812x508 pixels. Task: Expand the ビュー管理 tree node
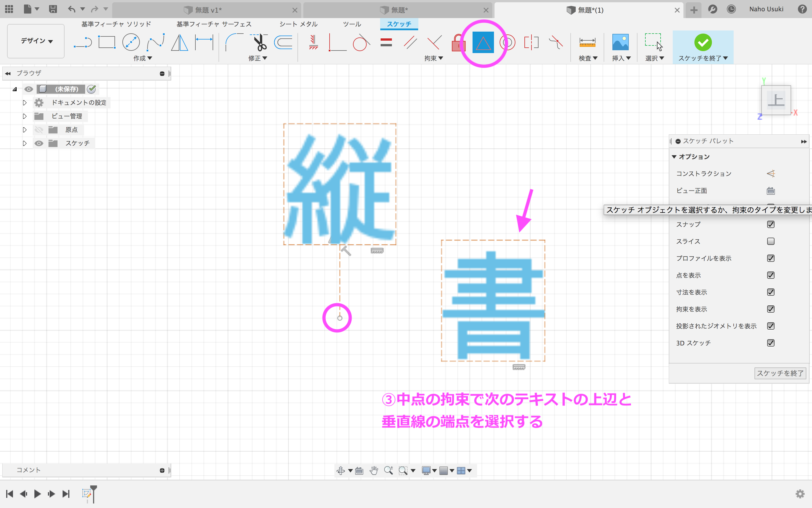25,116
